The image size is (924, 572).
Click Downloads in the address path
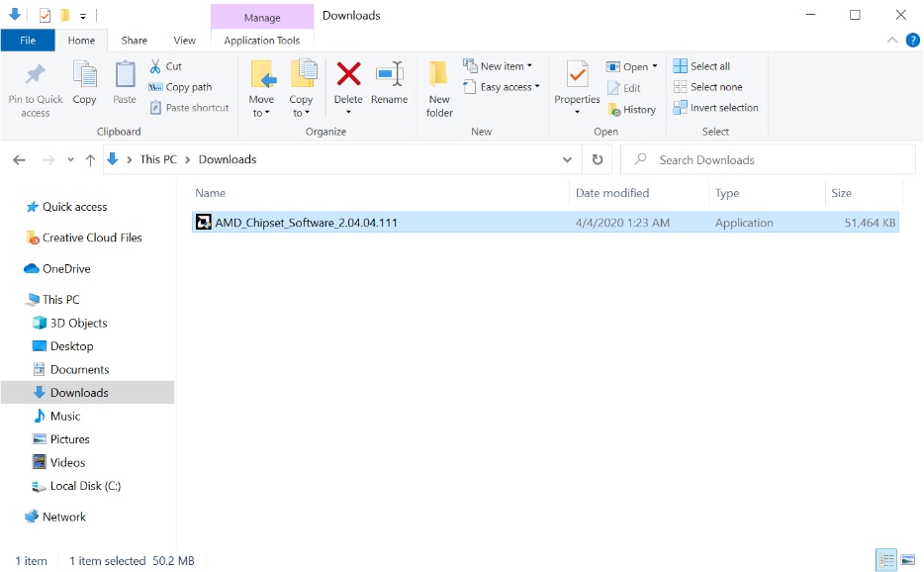228,159
